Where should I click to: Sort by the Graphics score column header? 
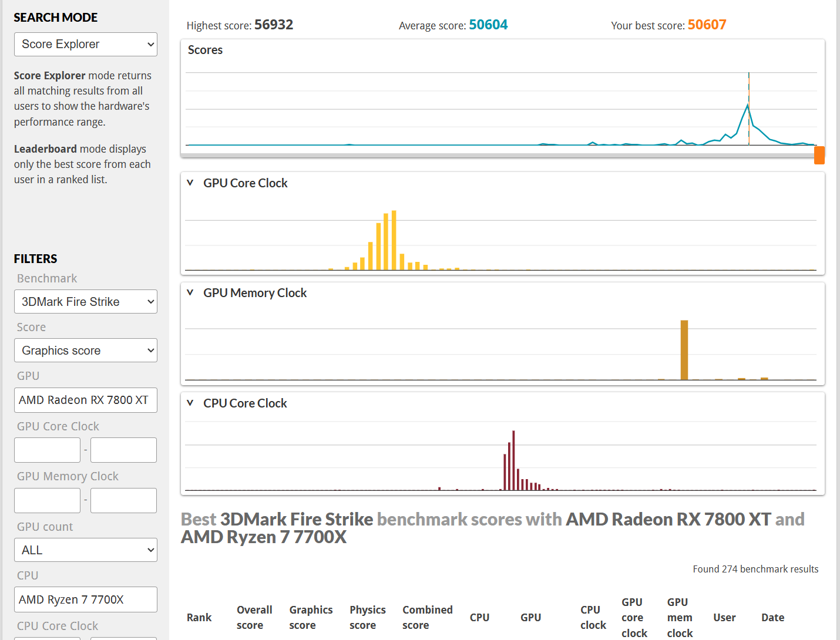[311, 618]
